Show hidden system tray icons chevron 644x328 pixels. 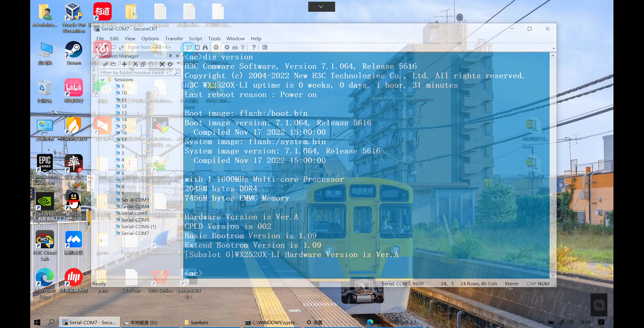point(541,322)
